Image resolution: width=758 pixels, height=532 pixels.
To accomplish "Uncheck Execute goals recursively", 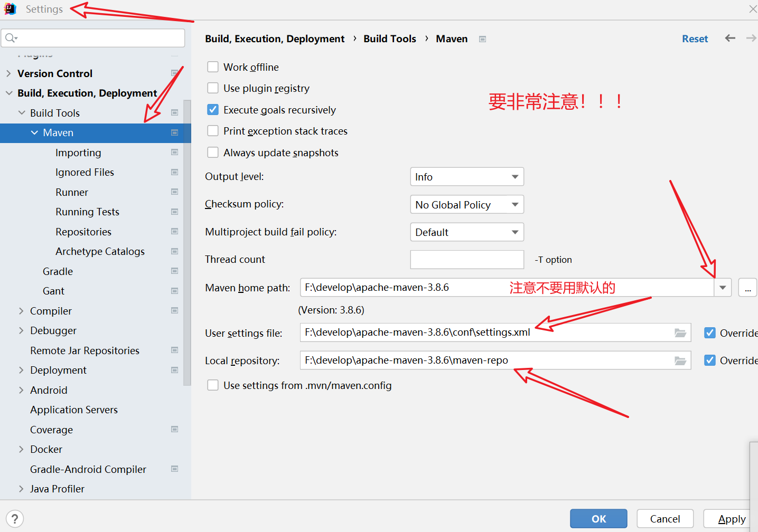I will click(x=213, y=109).
